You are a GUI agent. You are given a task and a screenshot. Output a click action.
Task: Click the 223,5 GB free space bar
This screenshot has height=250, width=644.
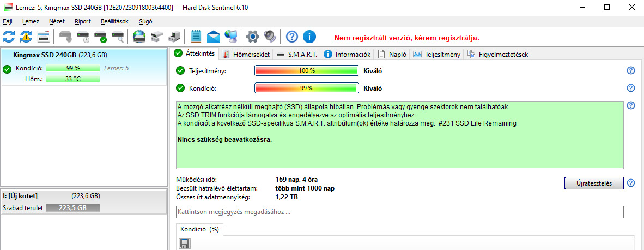click(72, 208)
